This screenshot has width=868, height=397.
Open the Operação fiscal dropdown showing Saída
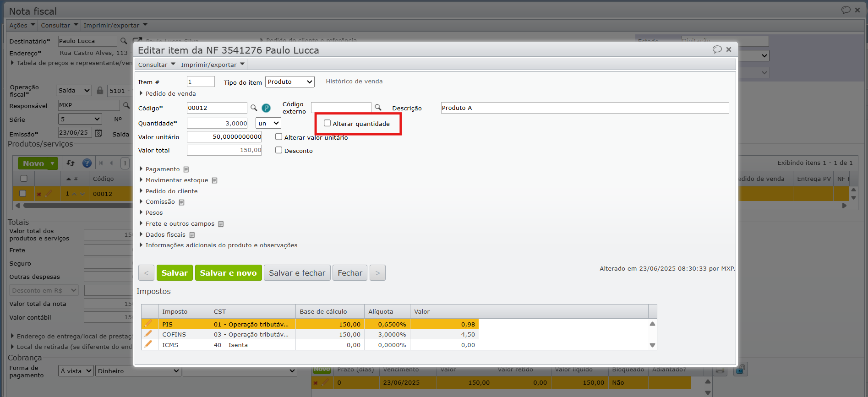(74, 91)
